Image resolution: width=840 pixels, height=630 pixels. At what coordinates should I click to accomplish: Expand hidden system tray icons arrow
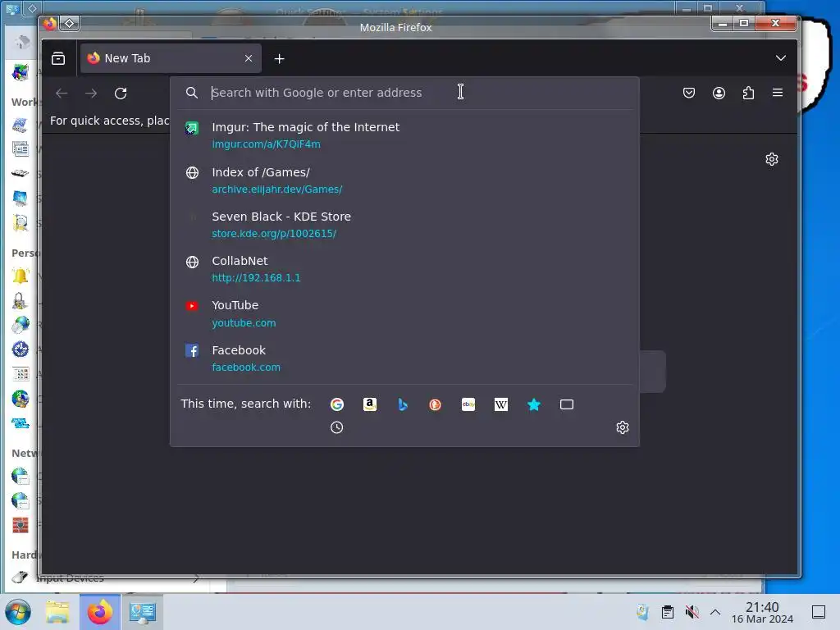pyautogui.click(x=715, y=612)
